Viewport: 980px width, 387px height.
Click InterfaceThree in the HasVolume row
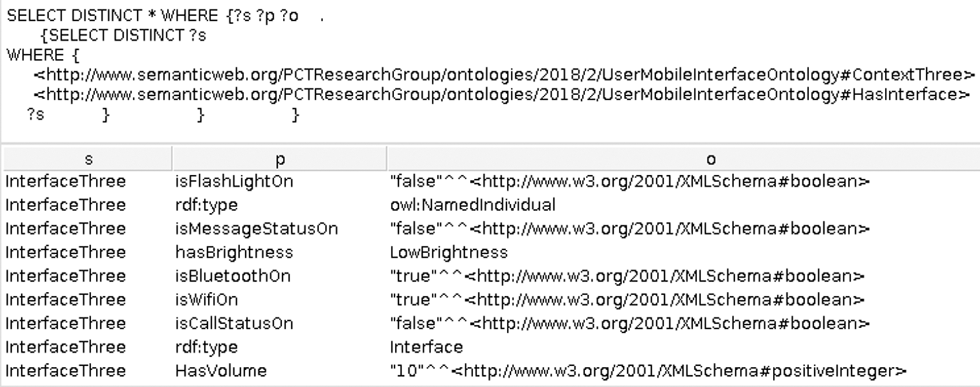point(66,371)
